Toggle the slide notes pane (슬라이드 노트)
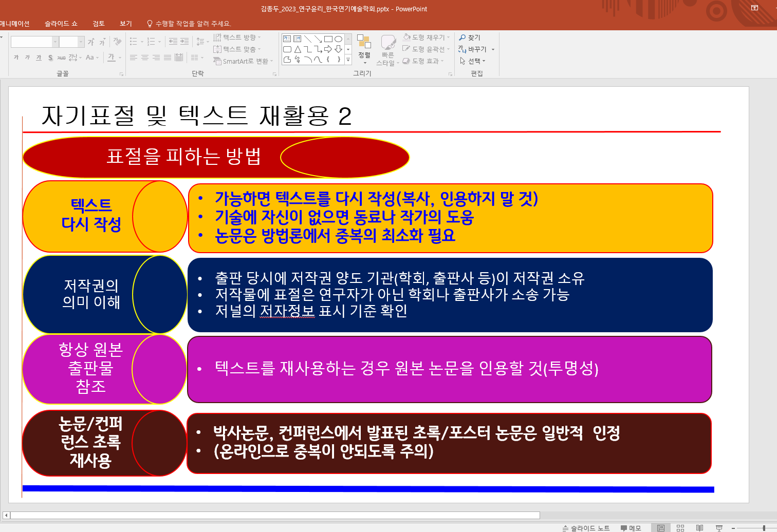The width and height of the screenshot is (777, 532). pyautogui.click(x=586, y=528)
